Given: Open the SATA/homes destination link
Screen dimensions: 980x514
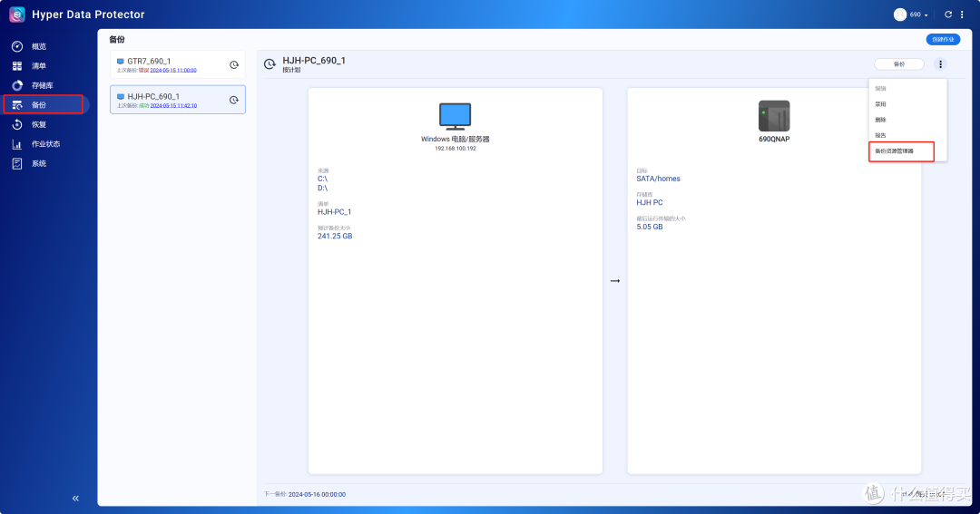Looking at the screenshot, I should (x=658, y=179).
